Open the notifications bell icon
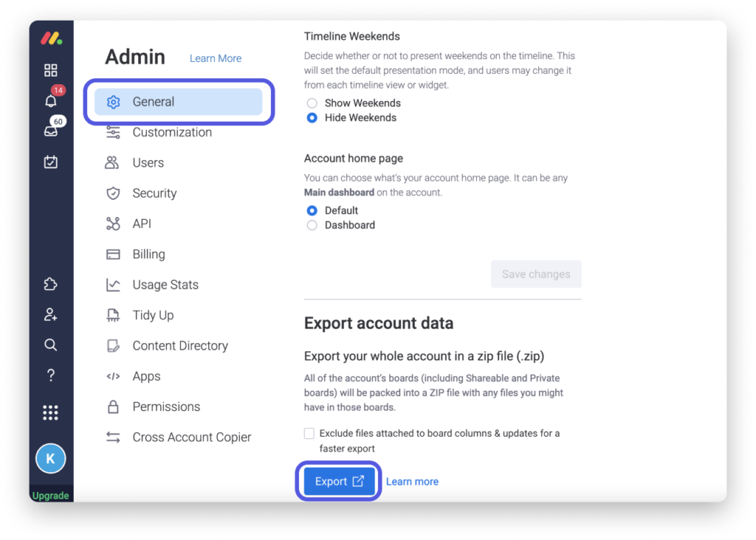This screenshot has height=540, width=756. (50, 101)
